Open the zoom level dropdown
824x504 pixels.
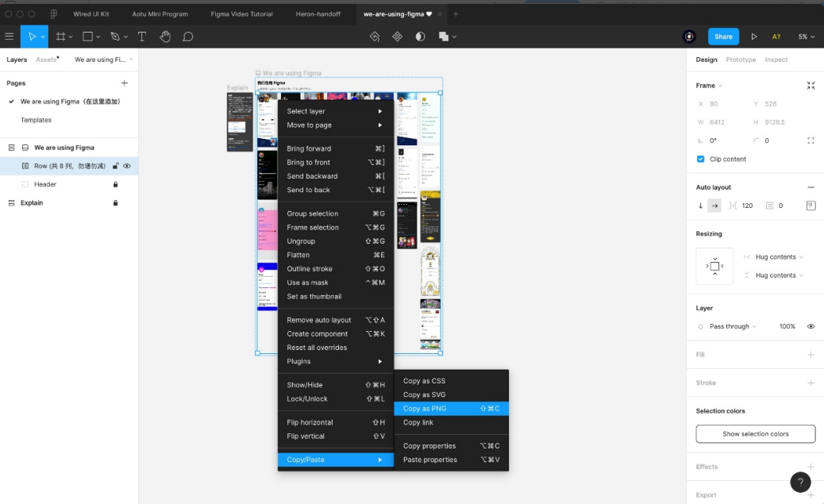point(806,37)
